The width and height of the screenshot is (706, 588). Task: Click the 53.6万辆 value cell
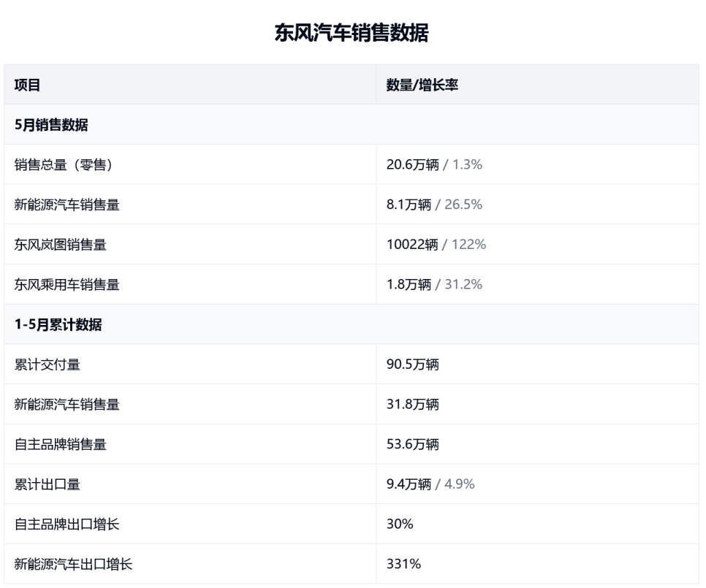click(412, 444)
